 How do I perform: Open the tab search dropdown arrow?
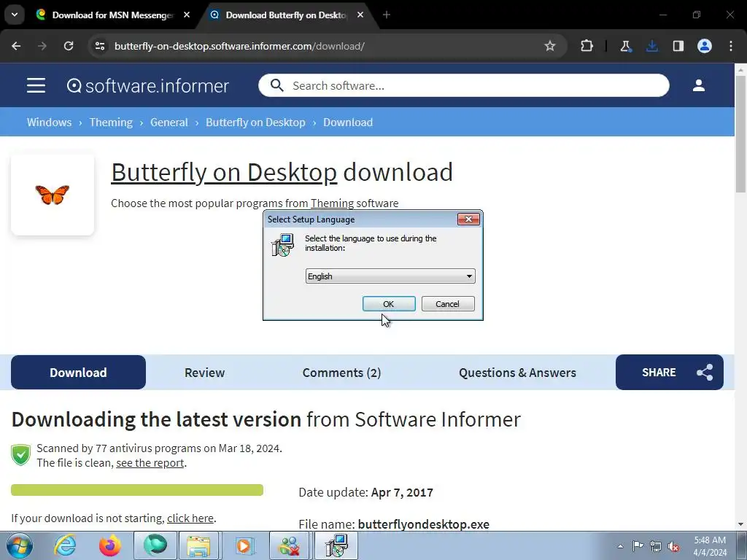[15, 15]
